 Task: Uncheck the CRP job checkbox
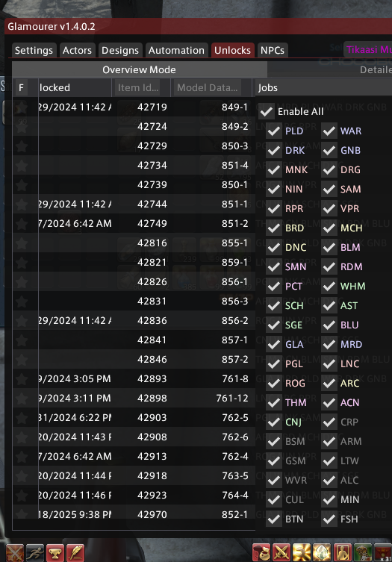coord(329,422)
